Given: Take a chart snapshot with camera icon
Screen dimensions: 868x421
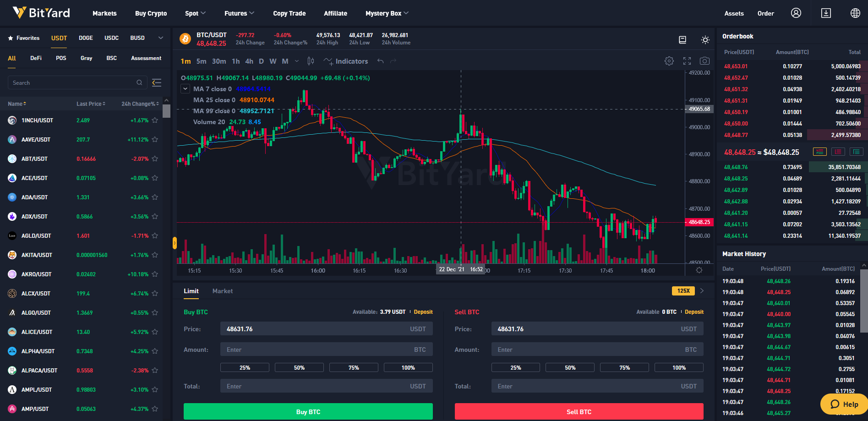Looking at the screenshot, I should click(x=705, y=61).
